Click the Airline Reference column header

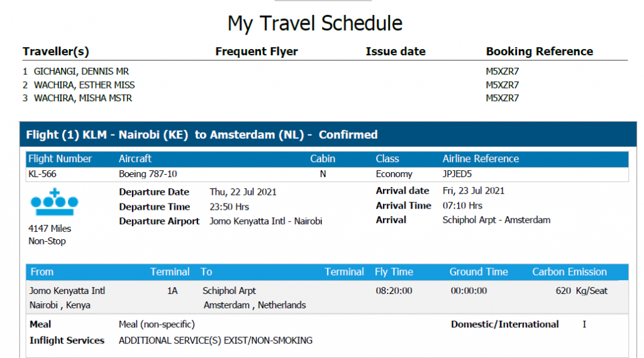[x=480, y=159]
